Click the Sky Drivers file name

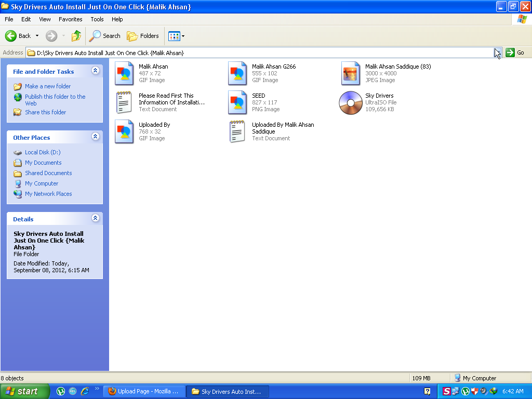click(x=379, y=96)
